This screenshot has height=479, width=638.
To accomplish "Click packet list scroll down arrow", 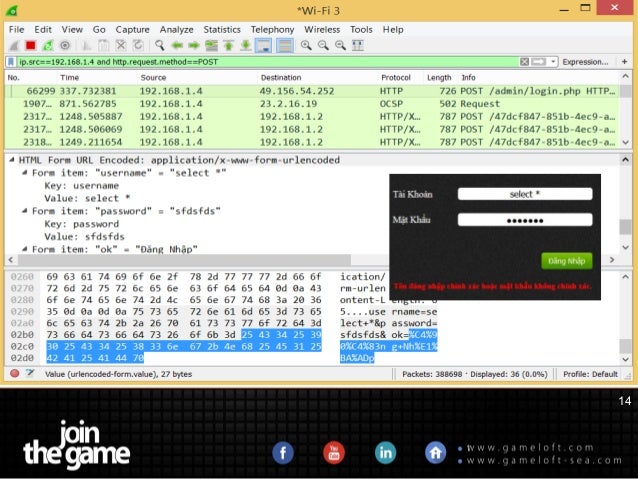I will (x=625, y=142).
